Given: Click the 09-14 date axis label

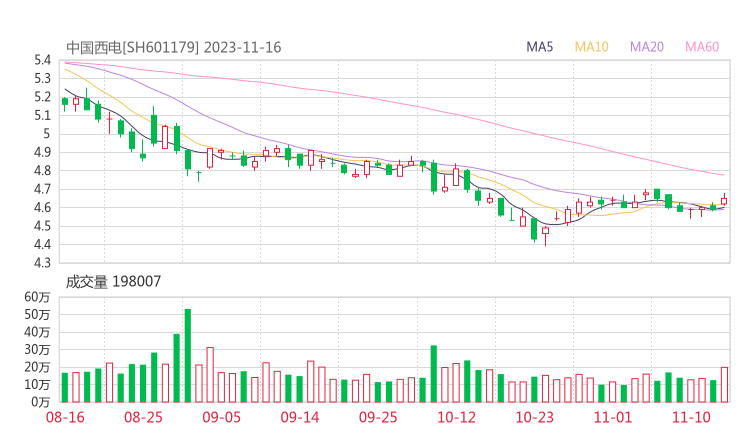Looking at the screenshot, I should (300, 417).
